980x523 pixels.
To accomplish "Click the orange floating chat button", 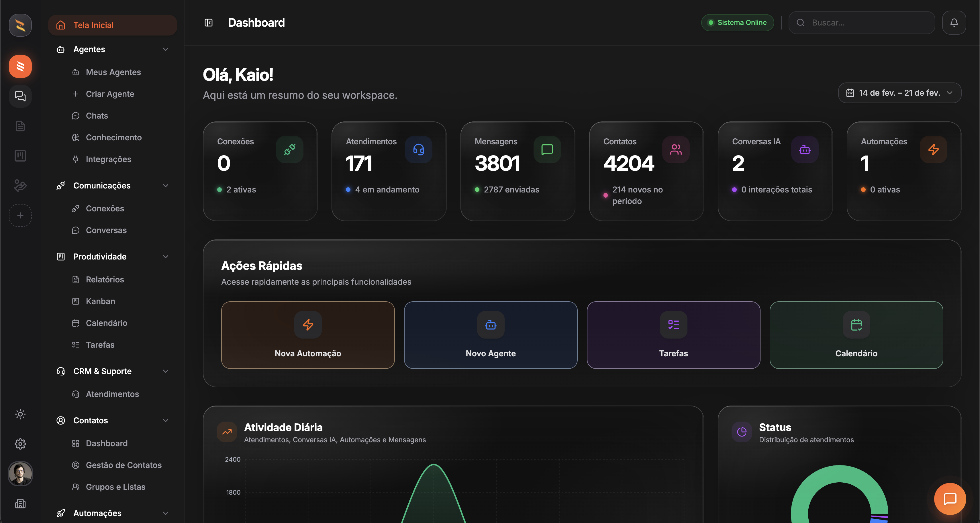I will pyautogui.click(x=950, y=499).
